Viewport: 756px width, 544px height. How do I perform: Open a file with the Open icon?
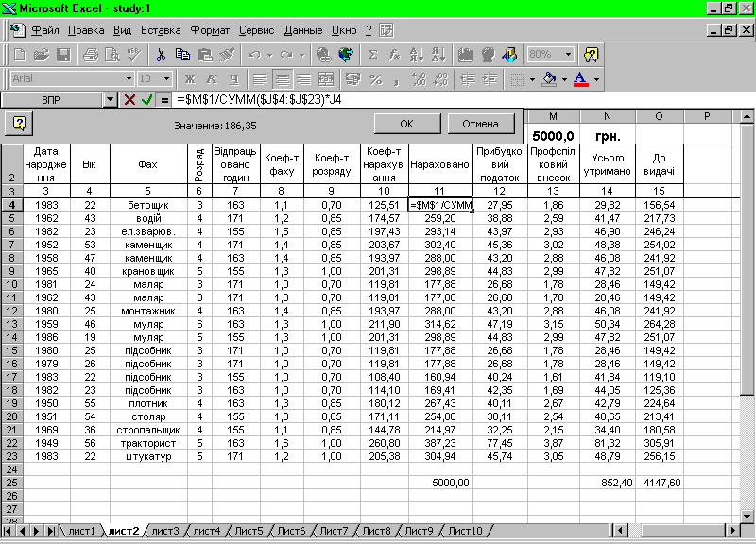(x=42, y=55)
